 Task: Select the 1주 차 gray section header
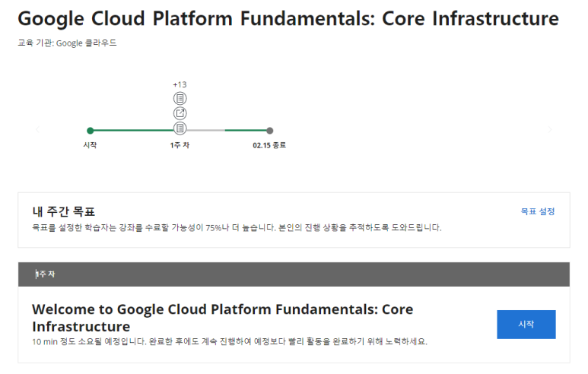[294, 274]
